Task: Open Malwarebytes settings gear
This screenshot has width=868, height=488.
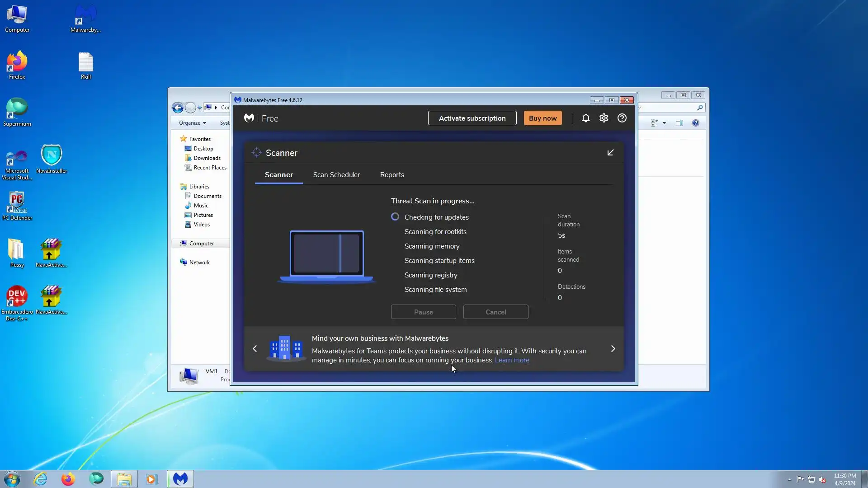Action: click(x=604, y=118)
